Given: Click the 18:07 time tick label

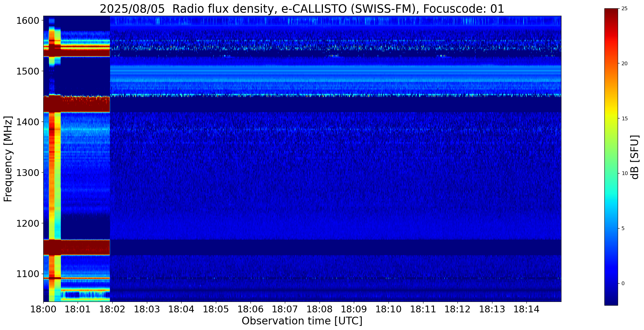Looking at the screenshot, I should coord(285,309).
